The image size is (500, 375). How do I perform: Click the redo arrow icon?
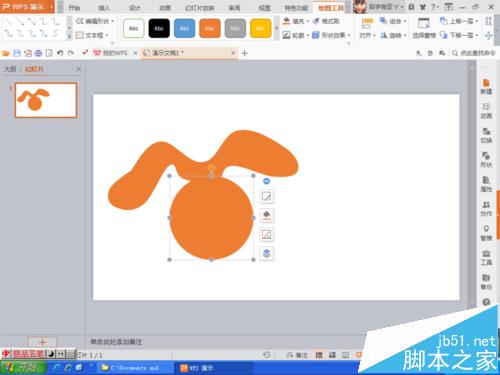click(x=71, y=53)
